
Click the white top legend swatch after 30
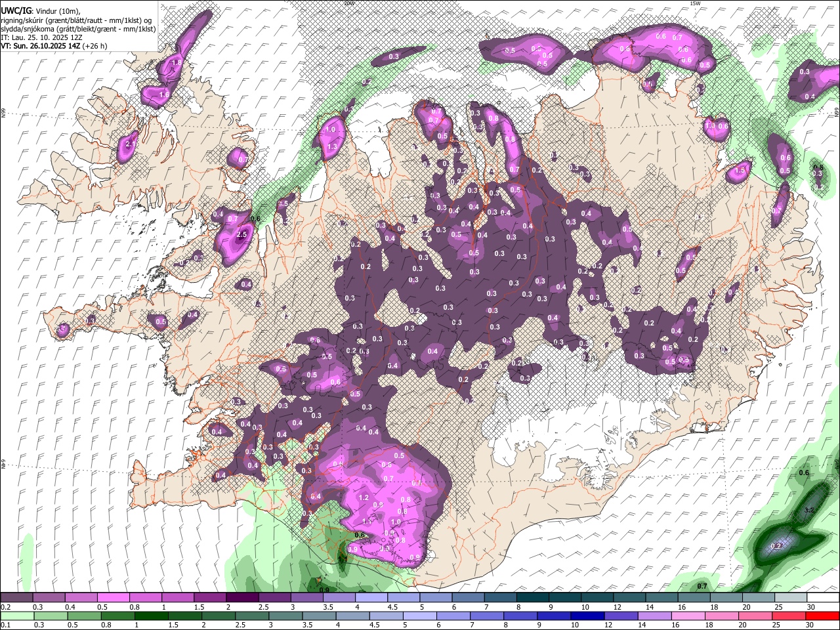tap(823, 597)
